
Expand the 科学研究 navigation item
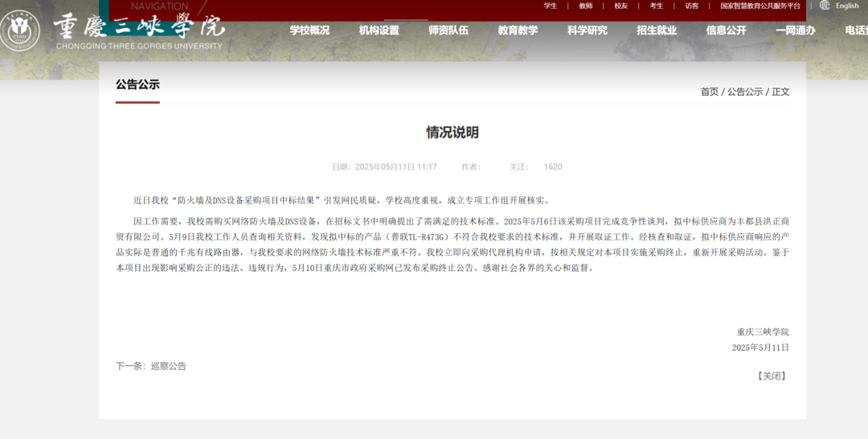(x=588, y=31)
